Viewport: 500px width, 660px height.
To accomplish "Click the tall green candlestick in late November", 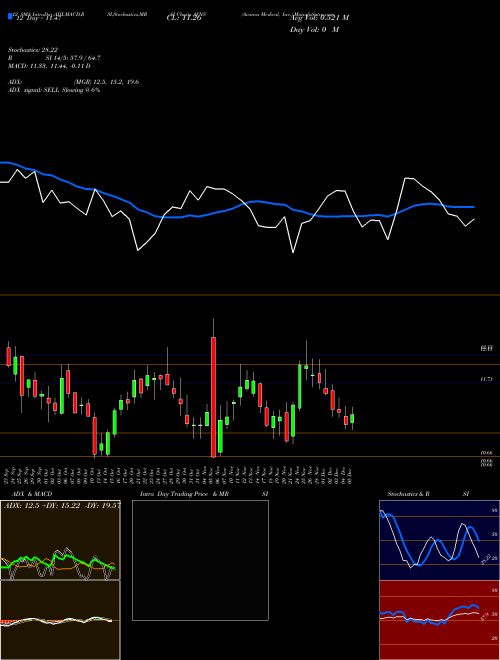I will point(300,386).
